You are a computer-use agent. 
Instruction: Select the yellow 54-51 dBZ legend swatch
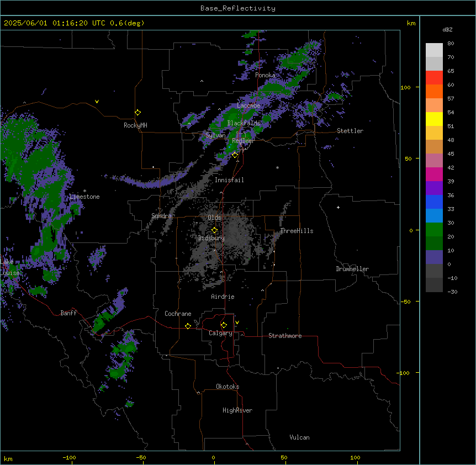point(434,119)
